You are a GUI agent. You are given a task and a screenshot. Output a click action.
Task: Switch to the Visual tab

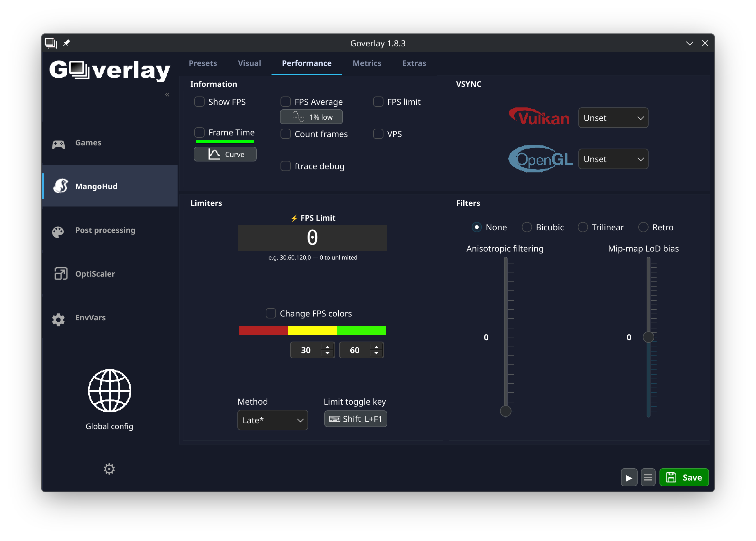point(249,63)
